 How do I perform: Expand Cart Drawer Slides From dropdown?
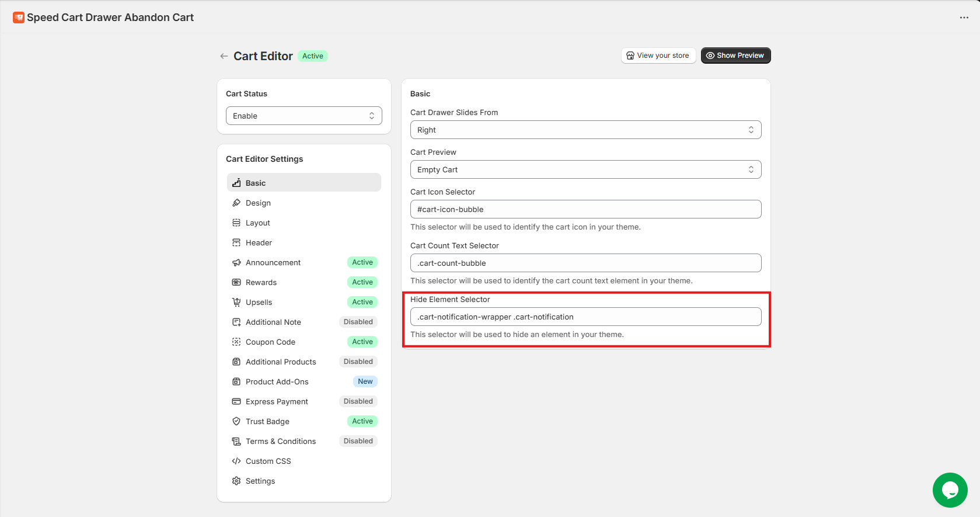[585, 130]
